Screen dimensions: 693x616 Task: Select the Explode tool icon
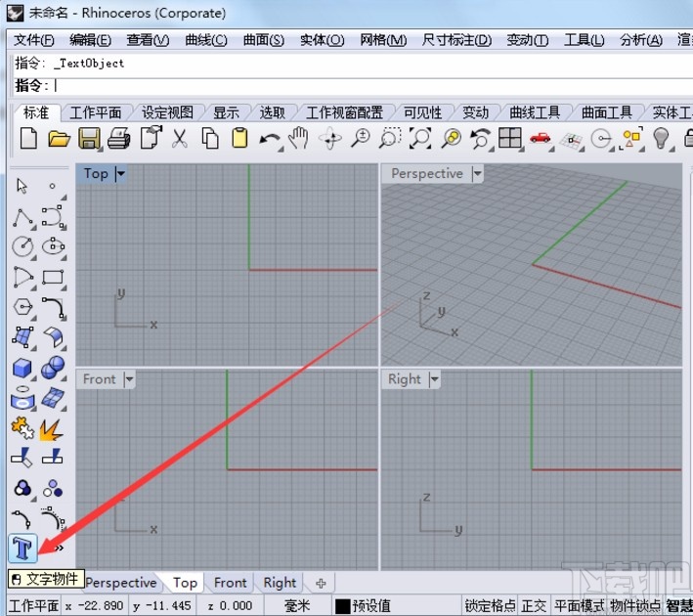(51, 430)
